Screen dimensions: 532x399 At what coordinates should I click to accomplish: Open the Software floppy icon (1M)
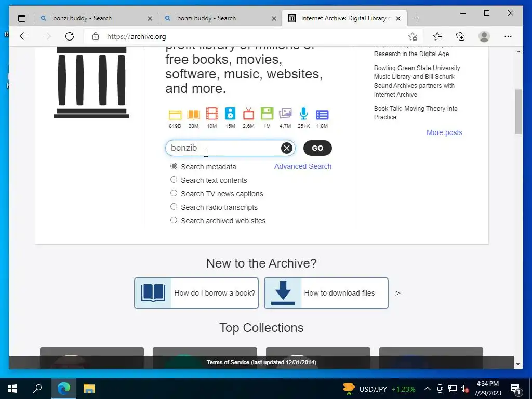267,114
